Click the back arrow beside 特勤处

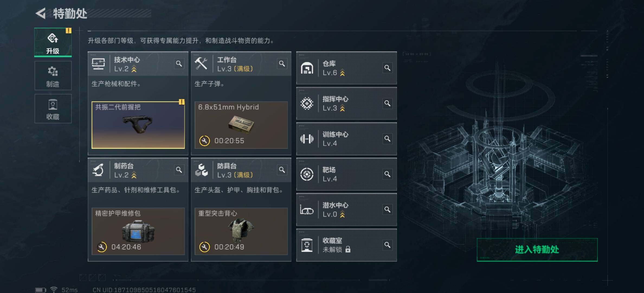(41, 13)
